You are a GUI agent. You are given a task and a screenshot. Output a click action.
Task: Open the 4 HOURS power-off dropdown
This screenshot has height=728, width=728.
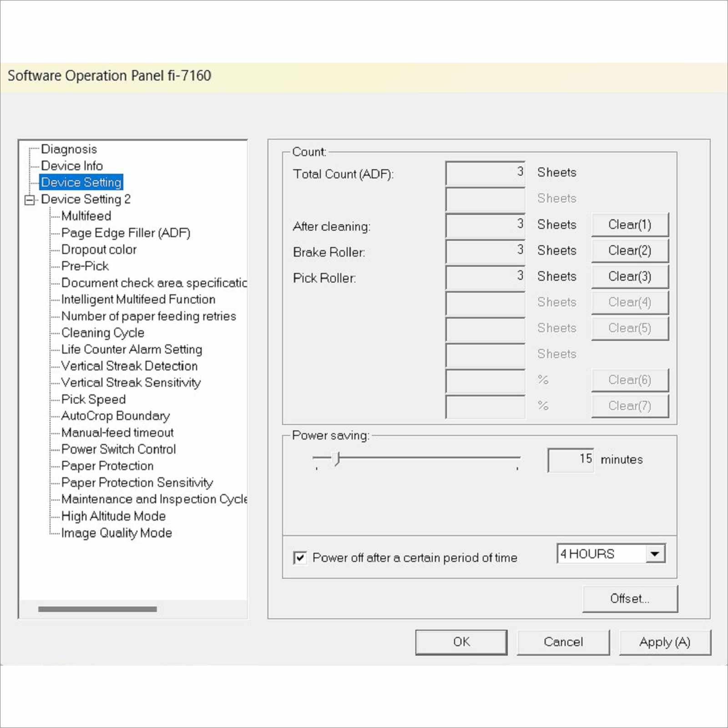coord(655,554)
